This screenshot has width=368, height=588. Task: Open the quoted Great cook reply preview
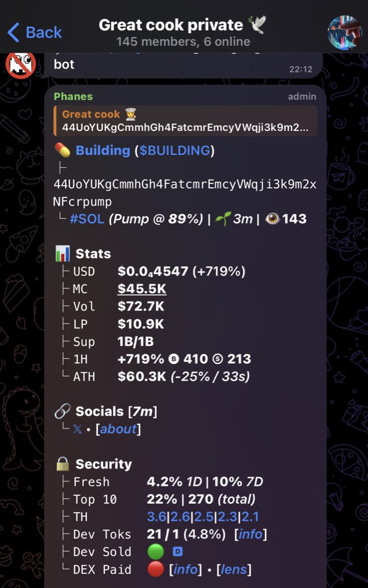coord(185,121)
